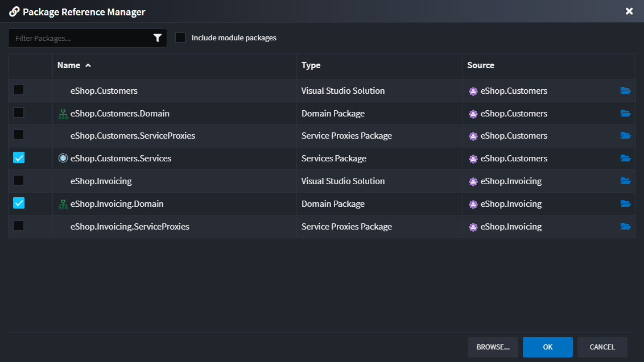Close the Package Reference Manager dialog

coord(629,11)
